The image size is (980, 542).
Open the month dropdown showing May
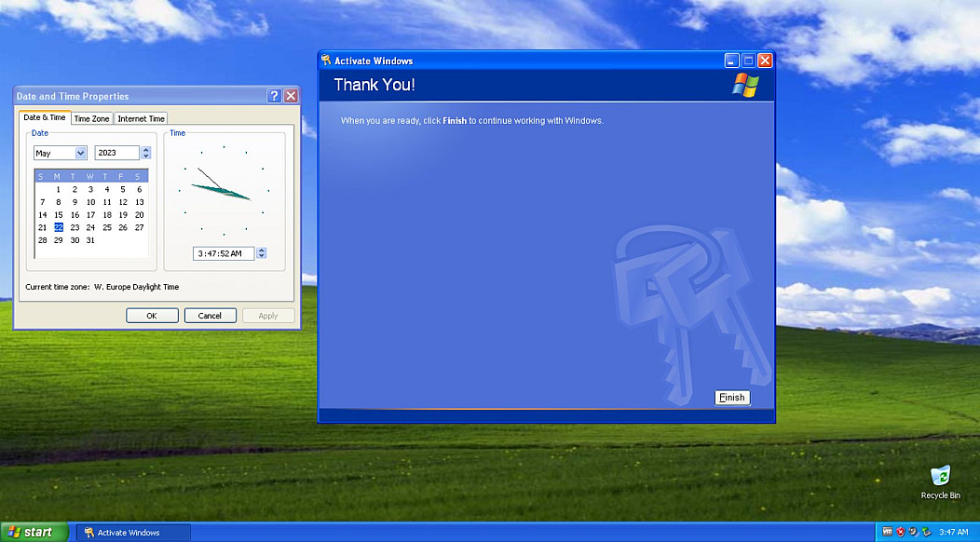(x=61, y=153)
